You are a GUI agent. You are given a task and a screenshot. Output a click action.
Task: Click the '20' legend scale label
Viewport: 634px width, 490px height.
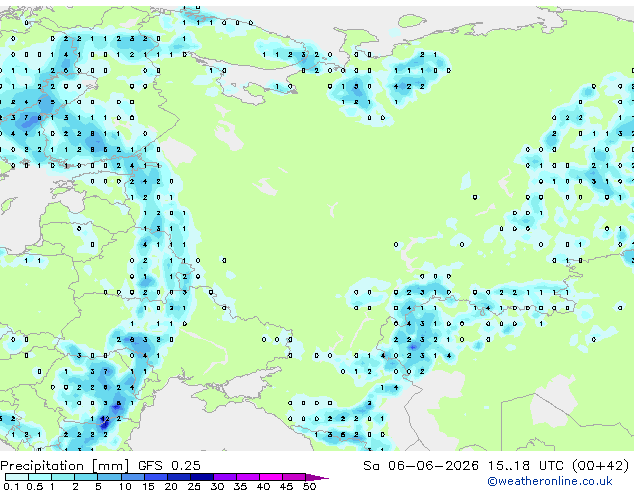[x=171, y=486]
